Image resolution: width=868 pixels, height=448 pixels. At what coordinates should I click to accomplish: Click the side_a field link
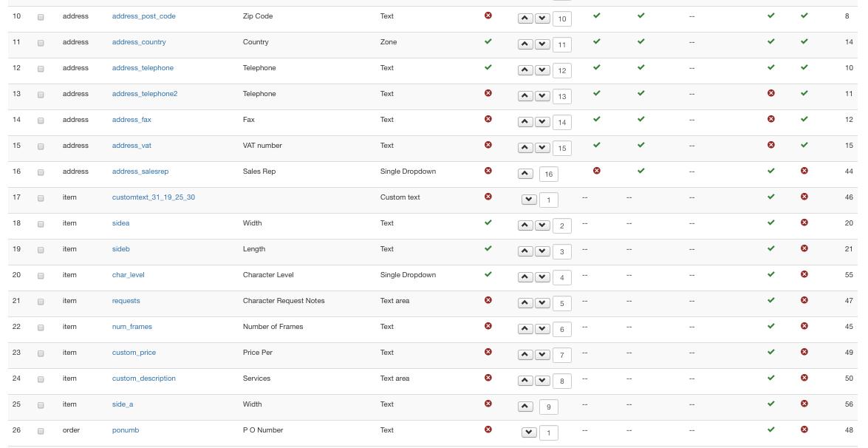[x=123, y=404]
